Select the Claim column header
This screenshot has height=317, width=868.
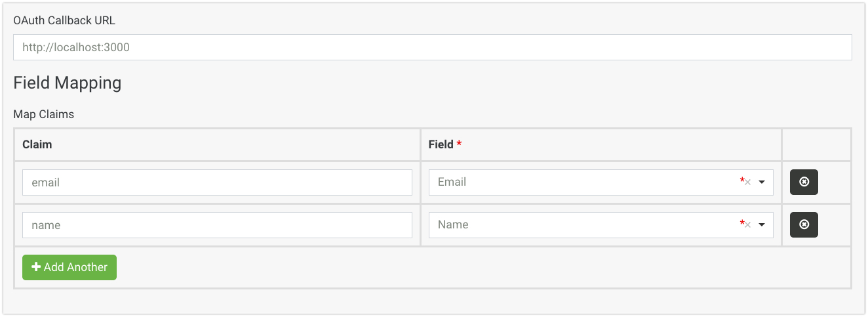(x=37, y=144)
